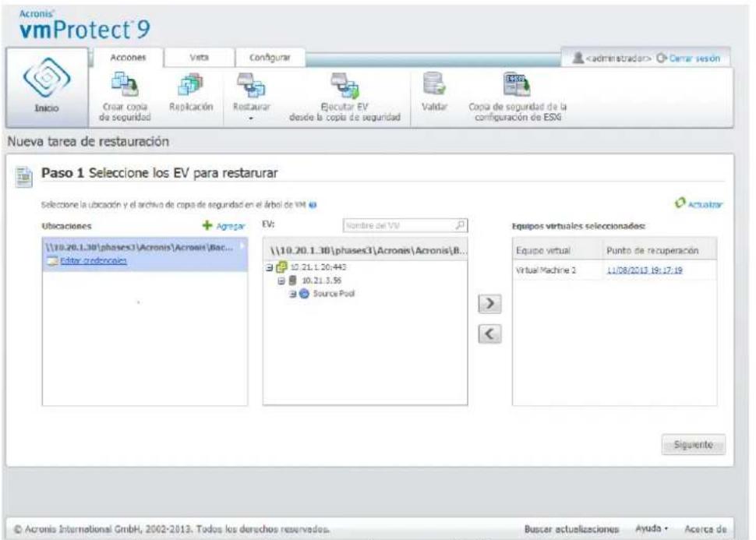Collapse the 10.21.1.20:443 tree node

click(269, 267)
